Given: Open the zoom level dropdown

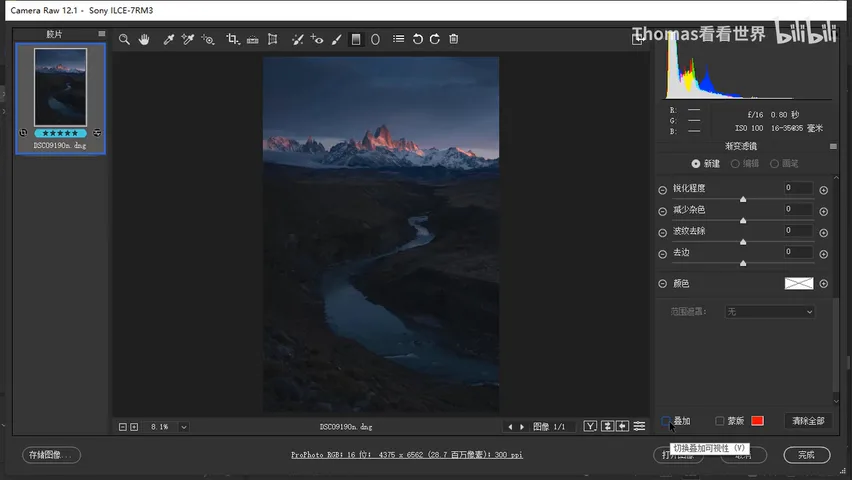Looking at the screenshot, I should (x=184, y=427).
